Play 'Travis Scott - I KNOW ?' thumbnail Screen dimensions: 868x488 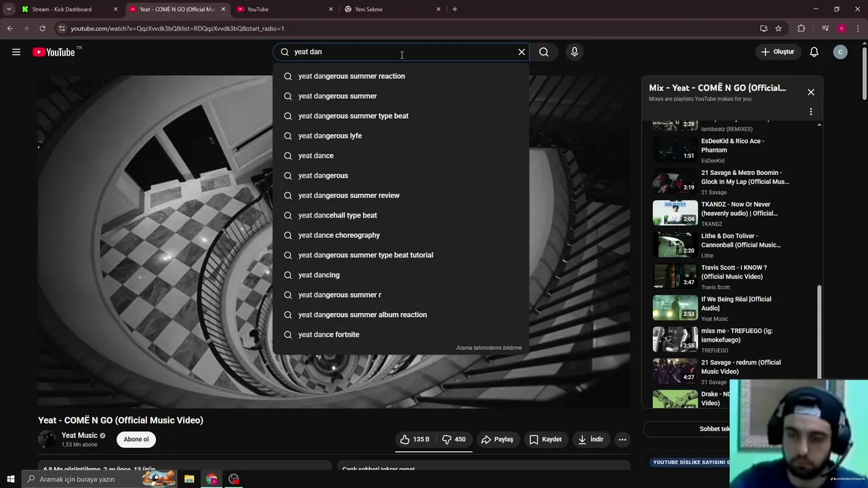pos(675,276)
